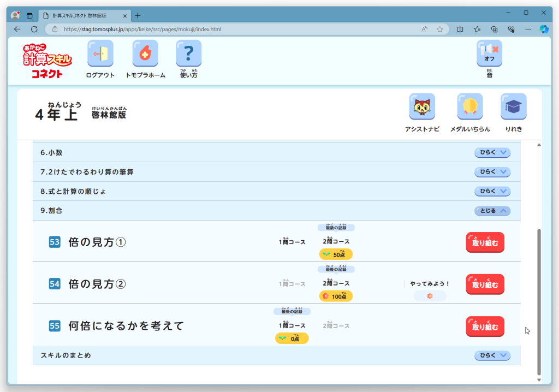Open the collections icon
The height and width of the screenshot is (392, 559).
pyautogui.click(x=494, y=29)
